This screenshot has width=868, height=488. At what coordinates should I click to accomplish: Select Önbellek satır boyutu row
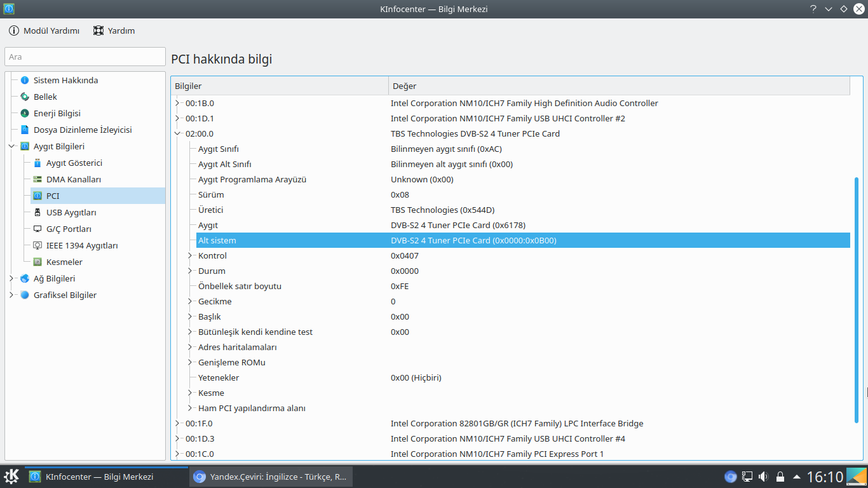click(523, 286)
